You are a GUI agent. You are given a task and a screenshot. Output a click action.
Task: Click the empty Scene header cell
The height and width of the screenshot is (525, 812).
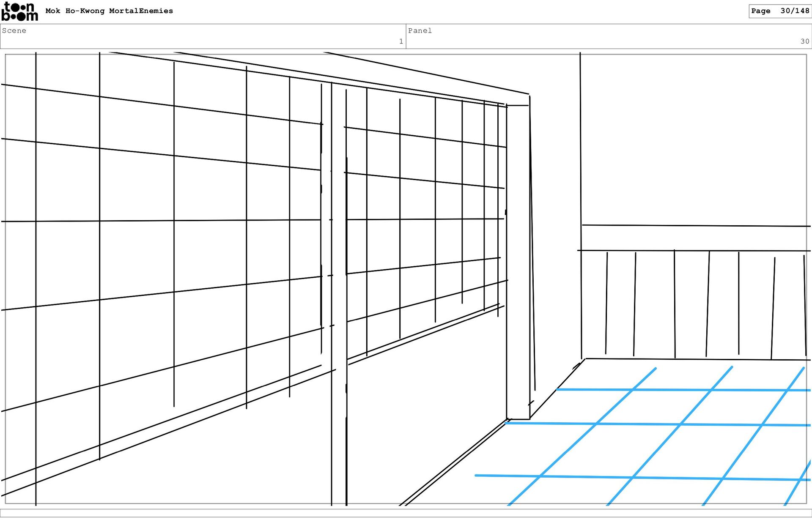pos(203,36)
